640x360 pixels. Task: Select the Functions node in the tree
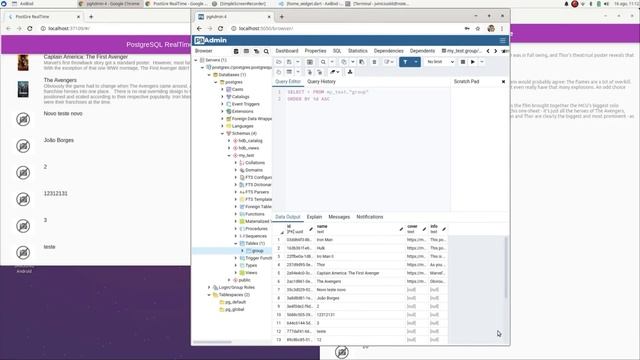[255, 214]
